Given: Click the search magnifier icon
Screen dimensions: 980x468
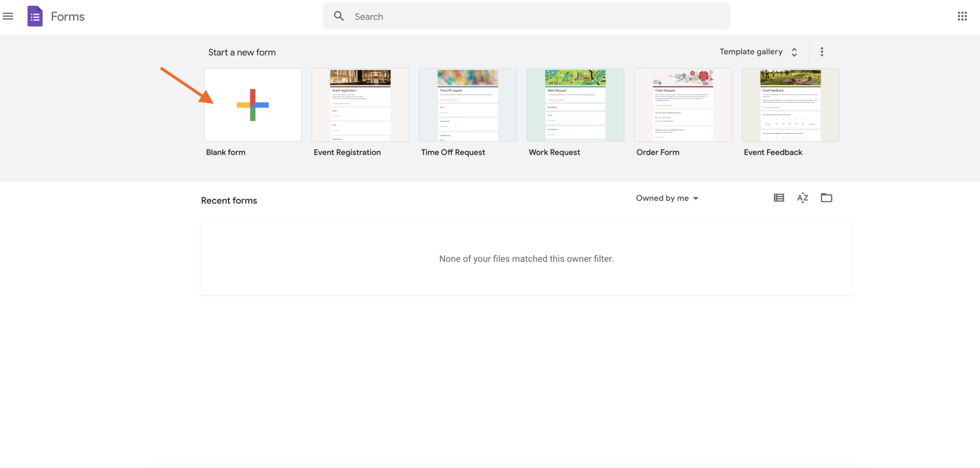Looking at the screenshot, I should 339,16.
